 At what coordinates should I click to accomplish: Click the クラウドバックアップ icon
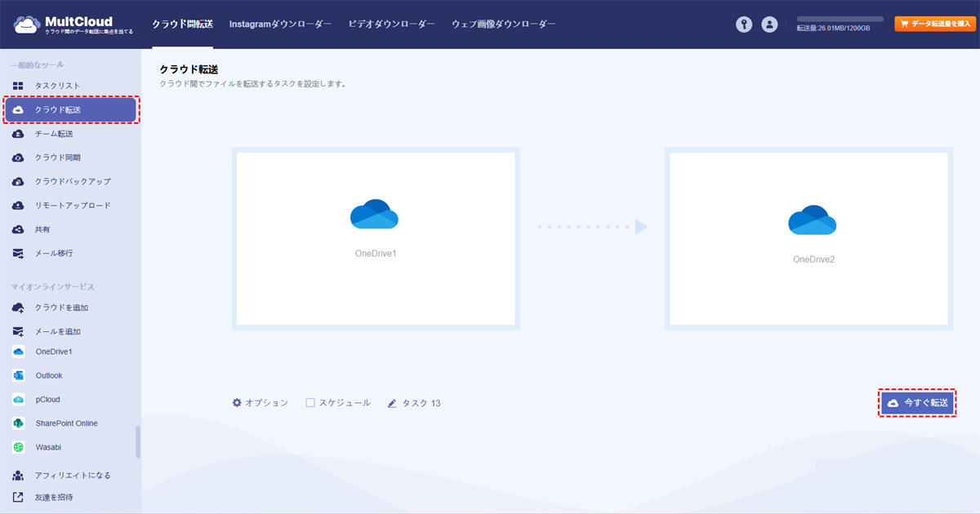pos(18,181)
